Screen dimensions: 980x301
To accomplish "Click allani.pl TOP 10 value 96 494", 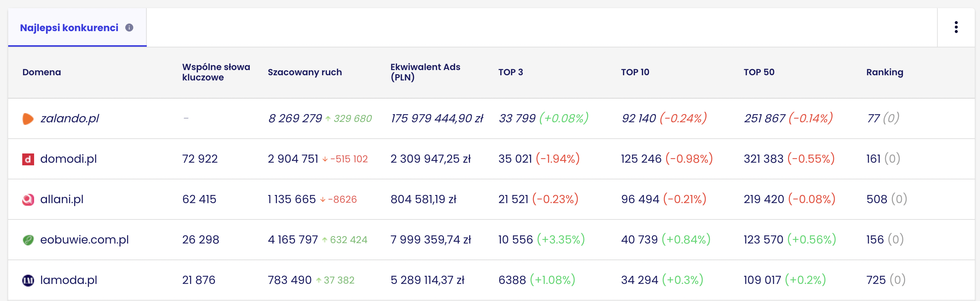I will (640, 199).
